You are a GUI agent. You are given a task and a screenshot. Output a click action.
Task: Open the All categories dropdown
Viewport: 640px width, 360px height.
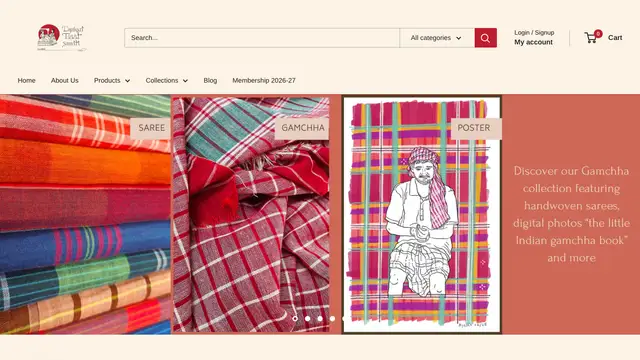pos(437,38)
